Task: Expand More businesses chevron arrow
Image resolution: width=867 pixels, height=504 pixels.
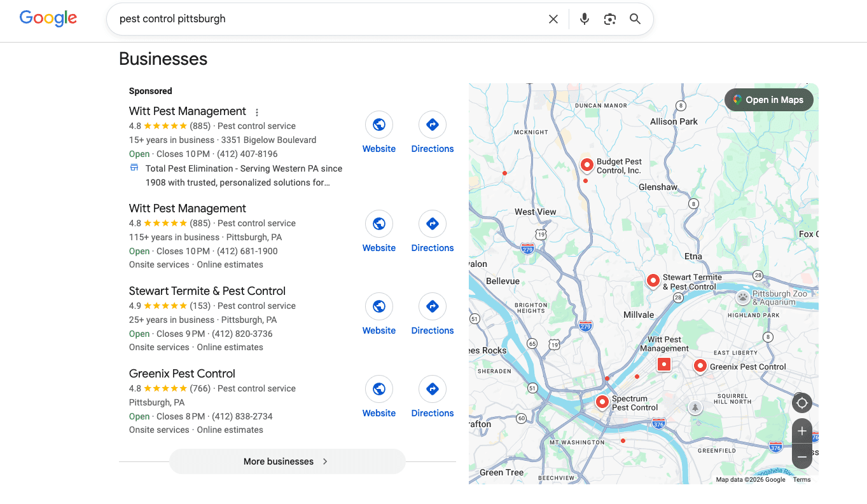Action: (325, 461)
